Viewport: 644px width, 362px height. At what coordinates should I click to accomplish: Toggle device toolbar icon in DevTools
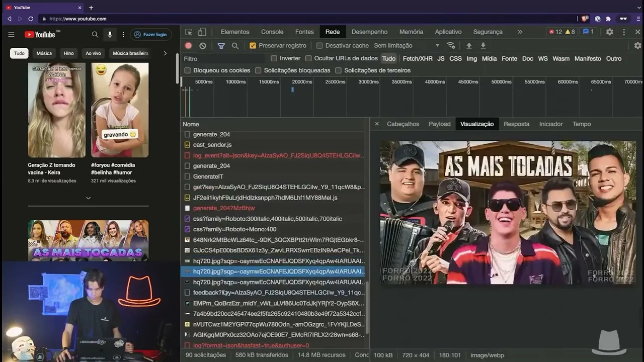click(x=202, y=32)
